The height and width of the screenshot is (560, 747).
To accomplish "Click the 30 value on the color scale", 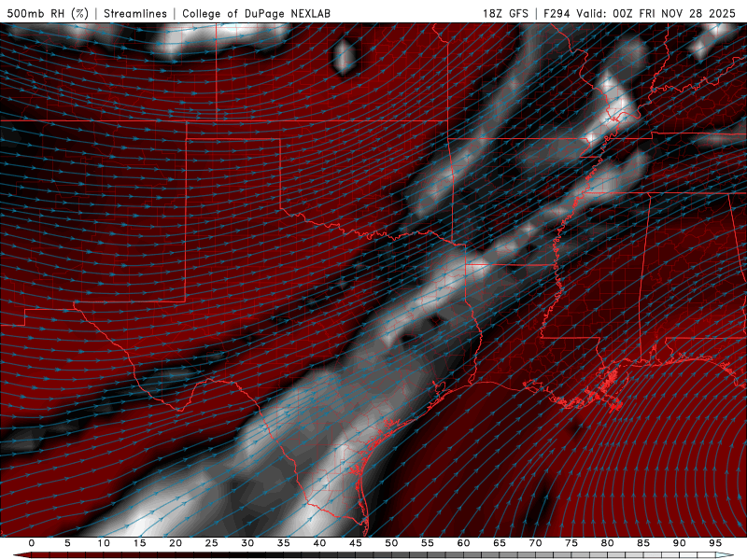I will 247,543.
